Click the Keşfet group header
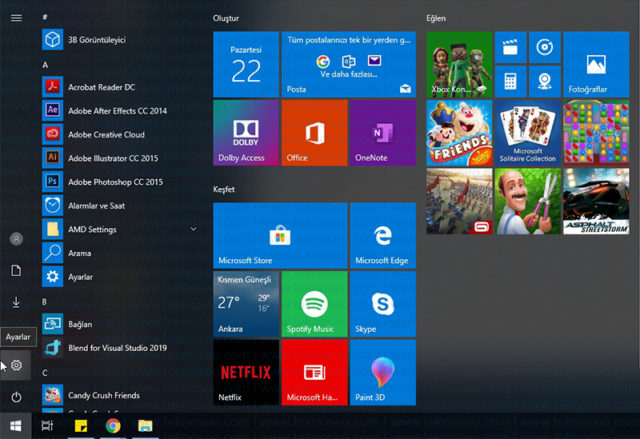Screen dimensions: 640x439 click(x=224, y=189)
